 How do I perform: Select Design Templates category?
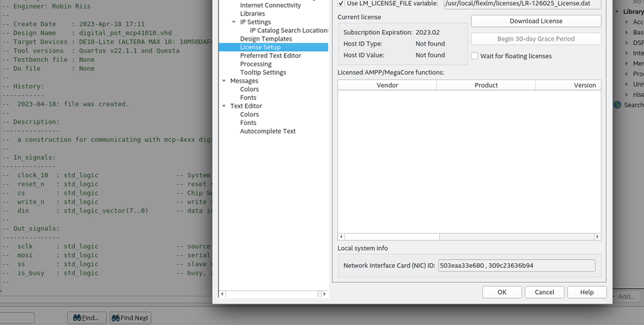266,39
